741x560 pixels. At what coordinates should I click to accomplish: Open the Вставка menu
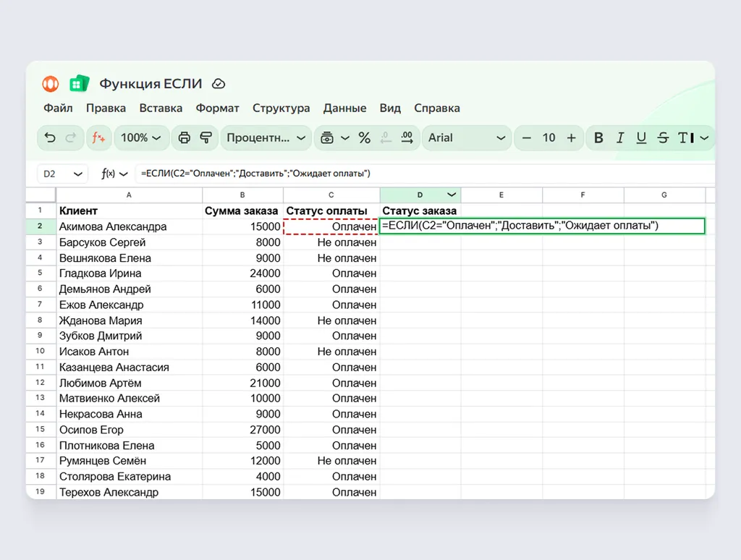pyautogui.click(x=161, y=108)
